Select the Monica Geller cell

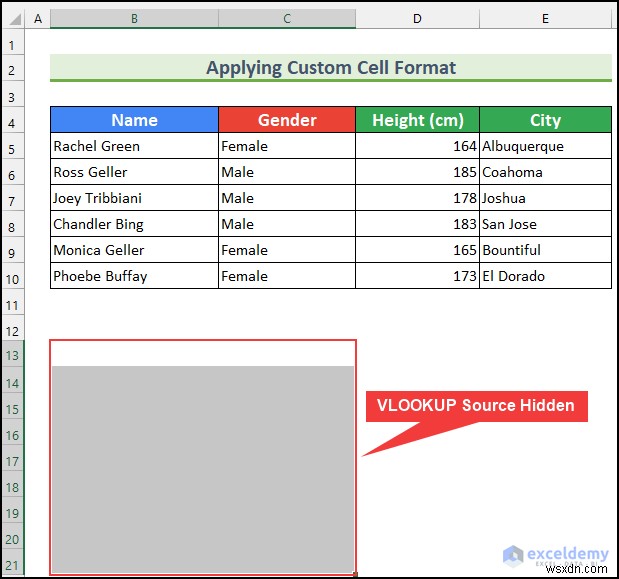134,250
